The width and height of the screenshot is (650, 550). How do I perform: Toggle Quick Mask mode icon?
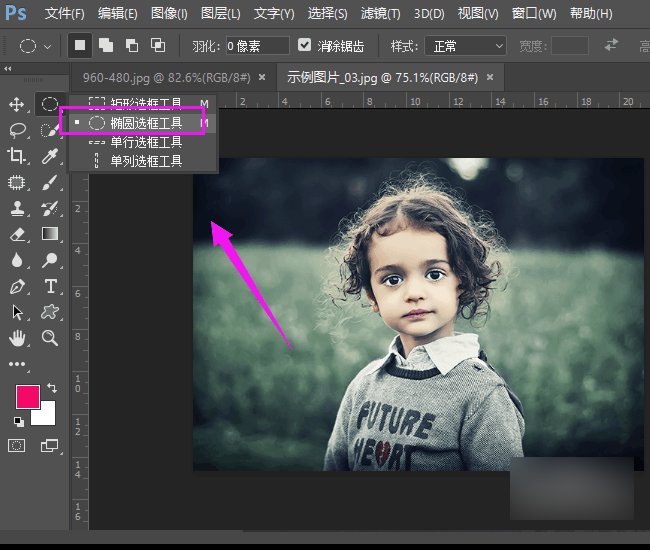[x=17, y=445]
